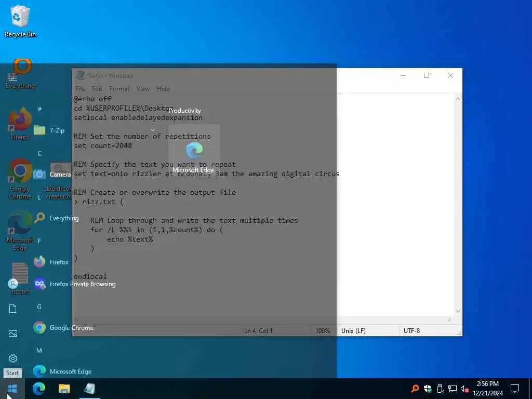532x399 pixels.
Task: Jump via the # letter header
Action: point(39,109)
